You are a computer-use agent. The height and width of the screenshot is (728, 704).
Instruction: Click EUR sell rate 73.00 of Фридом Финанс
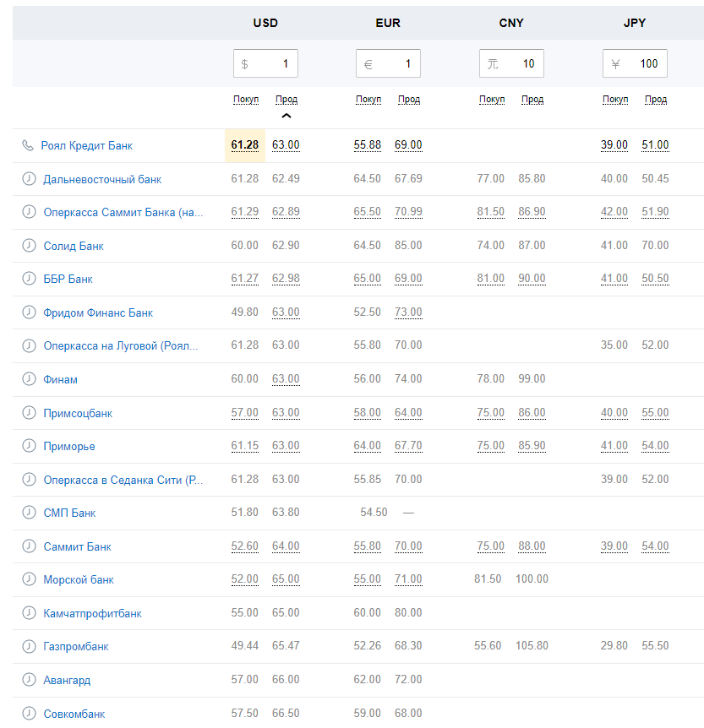click(x=408, y=312)
